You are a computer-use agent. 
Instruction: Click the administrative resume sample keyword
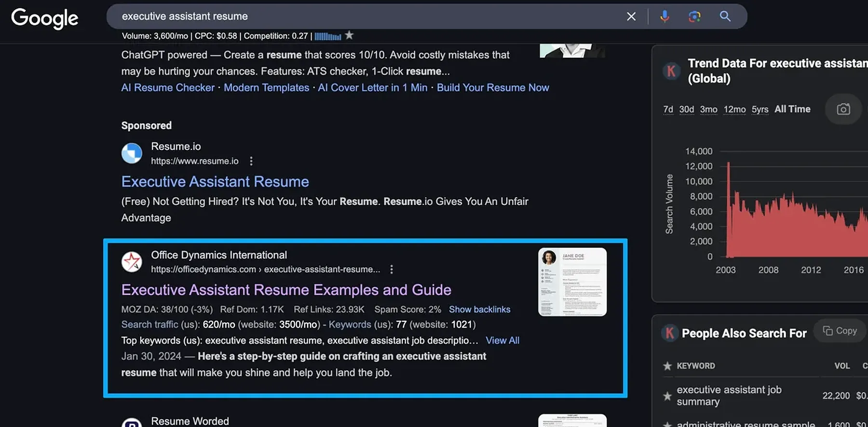(x=746, y=424)
